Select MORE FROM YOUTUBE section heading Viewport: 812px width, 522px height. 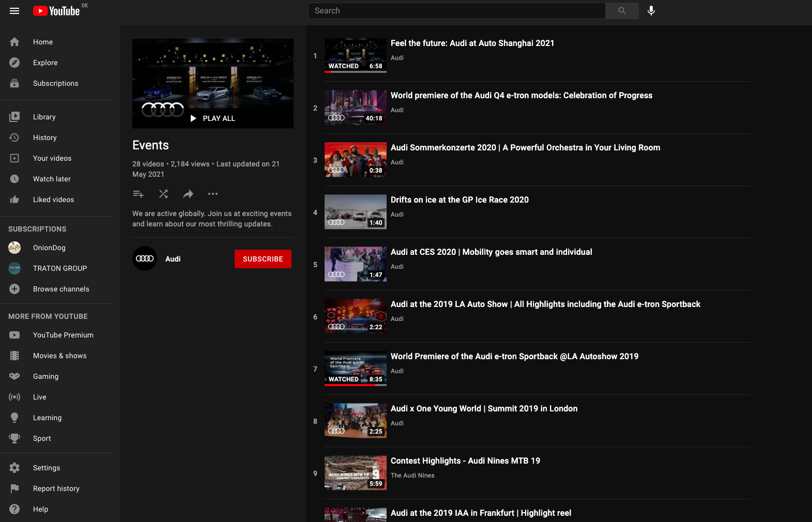48,316
